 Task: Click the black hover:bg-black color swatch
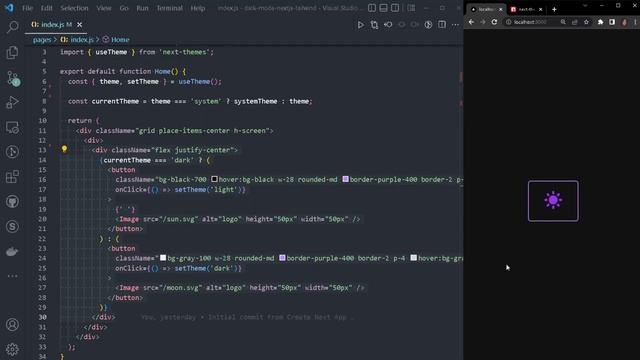(x=214, y=179)
